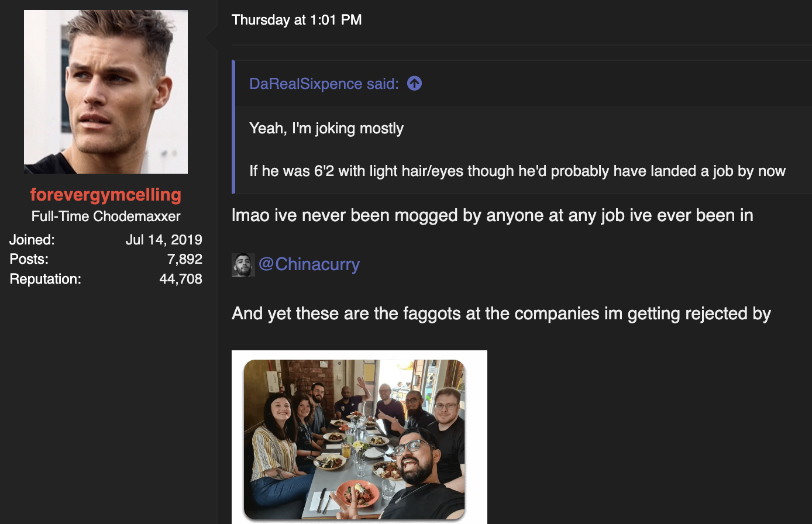
Task: Click the join date Jul 14, 2019
Action: click(164, 240)
